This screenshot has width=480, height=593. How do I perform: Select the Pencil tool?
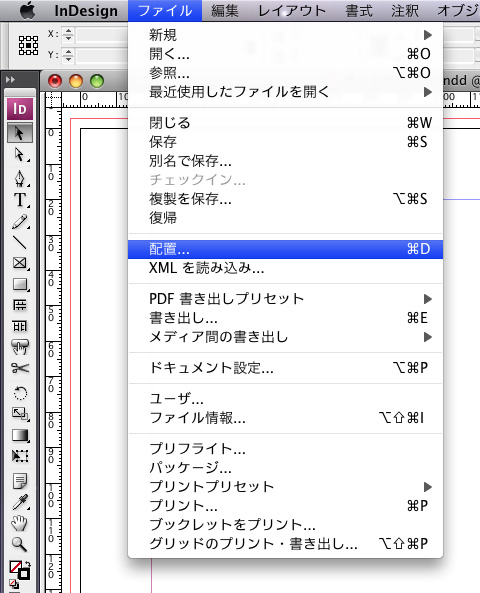tap(19, 222)
